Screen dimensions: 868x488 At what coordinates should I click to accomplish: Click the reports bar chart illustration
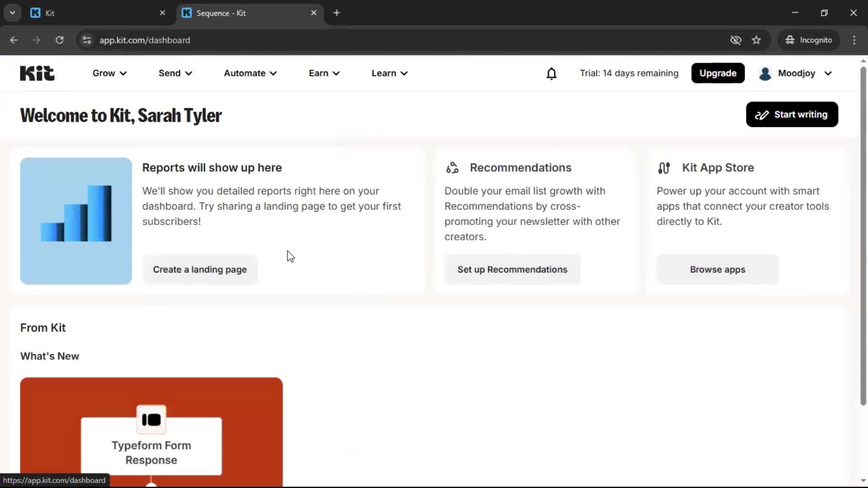coord(75,221)
